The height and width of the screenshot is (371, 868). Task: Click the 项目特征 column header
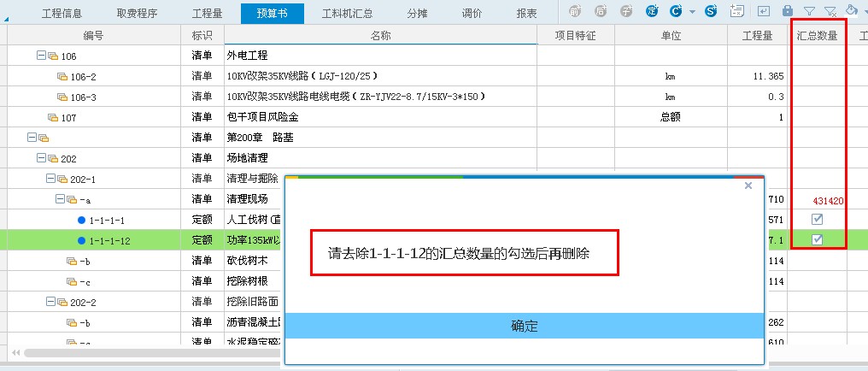pos(576,35)
